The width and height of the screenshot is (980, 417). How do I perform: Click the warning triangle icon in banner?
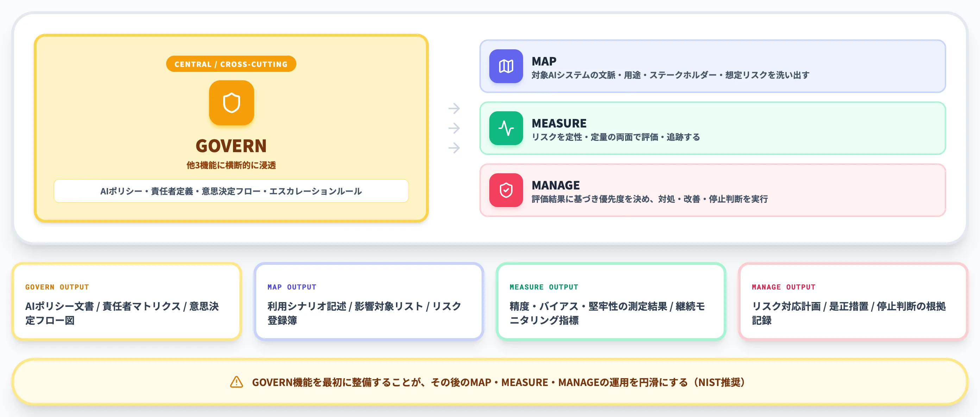(237, 382)
